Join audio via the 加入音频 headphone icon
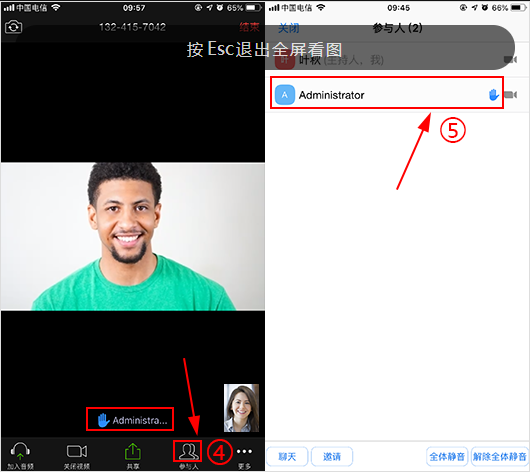The width and height of the screenshot is (530, 472). click(20, 455)
